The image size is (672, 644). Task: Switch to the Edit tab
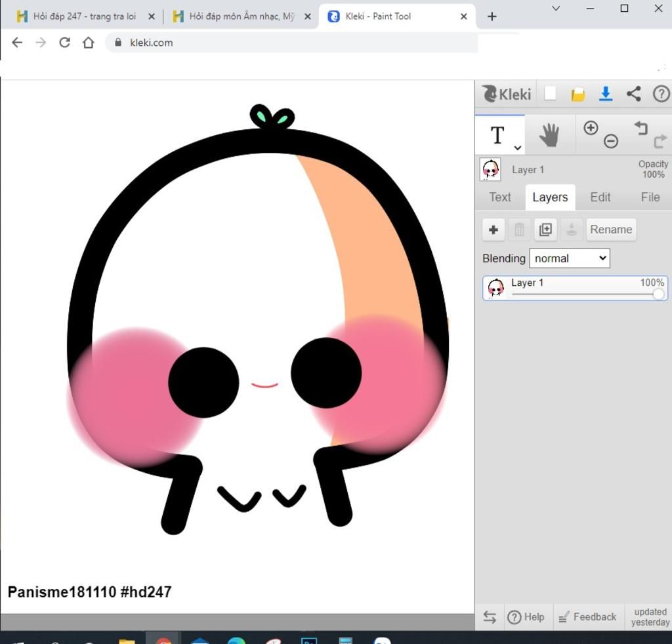(x=600, y=197)
